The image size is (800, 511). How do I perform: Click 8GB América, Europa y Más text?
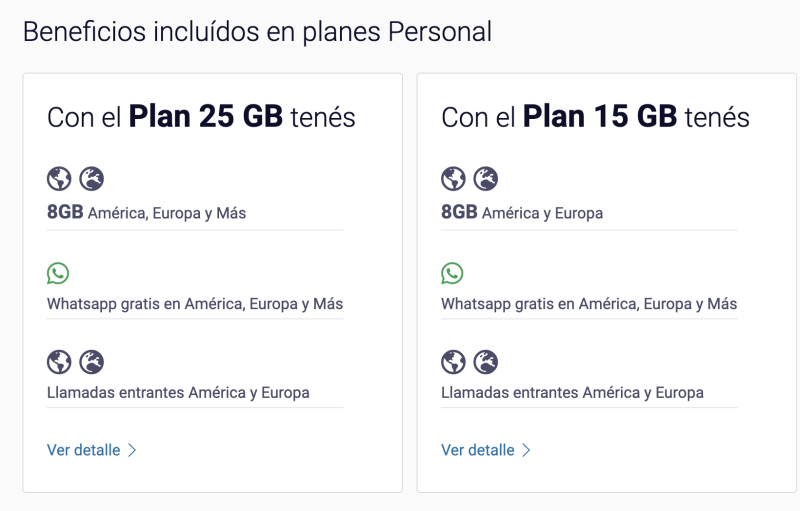146,212
